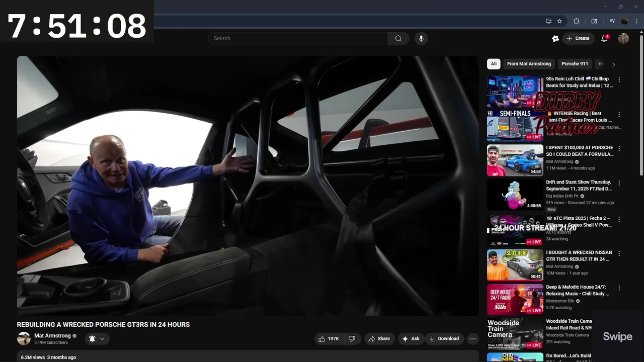Image resolution: width=644 pixels, height=362 pixels.
Task: Open I BOUGHT A WRECKED NISSAN title
Action: (579, 256)
